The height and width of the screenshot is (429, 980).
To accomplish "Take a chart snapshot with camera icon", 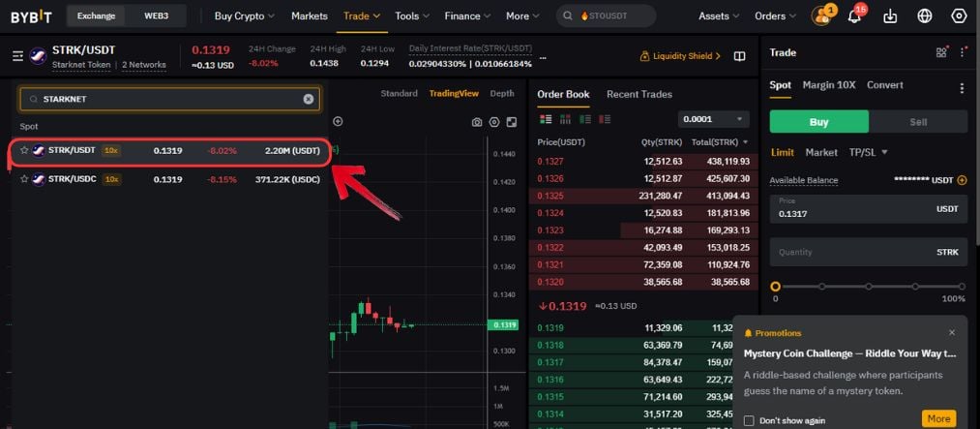I will coord(477,122).
